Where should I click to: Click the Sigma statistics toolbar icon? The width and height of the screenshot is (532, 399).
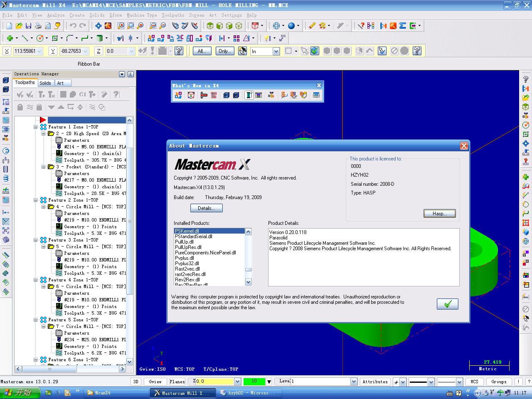(402, 26)
